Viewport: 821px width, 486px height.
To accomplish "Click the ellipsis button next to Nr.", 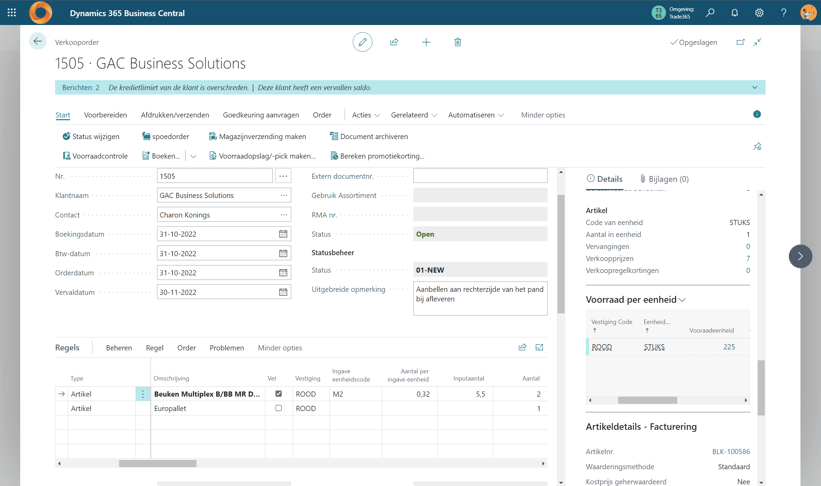I will click(x=283, y=176).
